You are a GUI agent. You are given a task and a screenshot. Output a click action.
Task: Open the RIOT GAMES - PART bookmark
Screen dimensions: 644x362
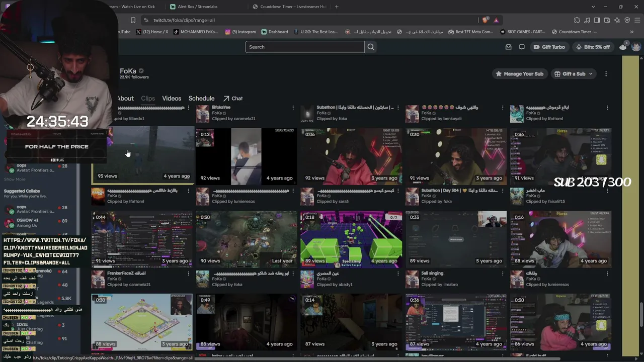(523, 32)
